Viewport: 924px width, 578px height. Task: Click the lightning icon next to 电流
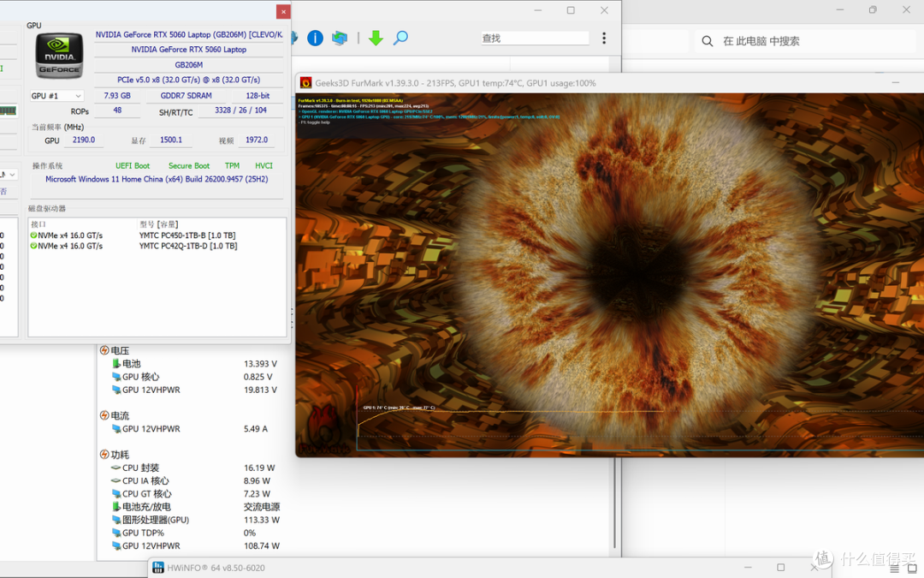coord(104,416)
